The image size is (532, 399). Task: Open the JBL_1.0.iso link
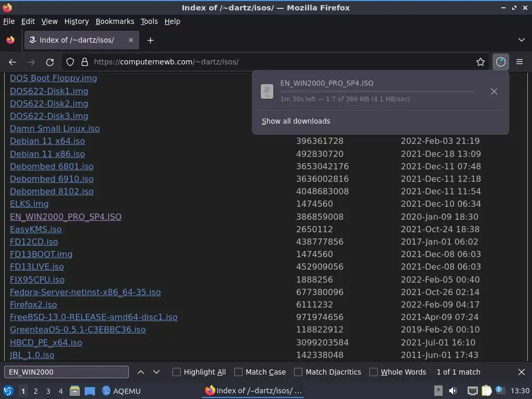tap(32, 355)
